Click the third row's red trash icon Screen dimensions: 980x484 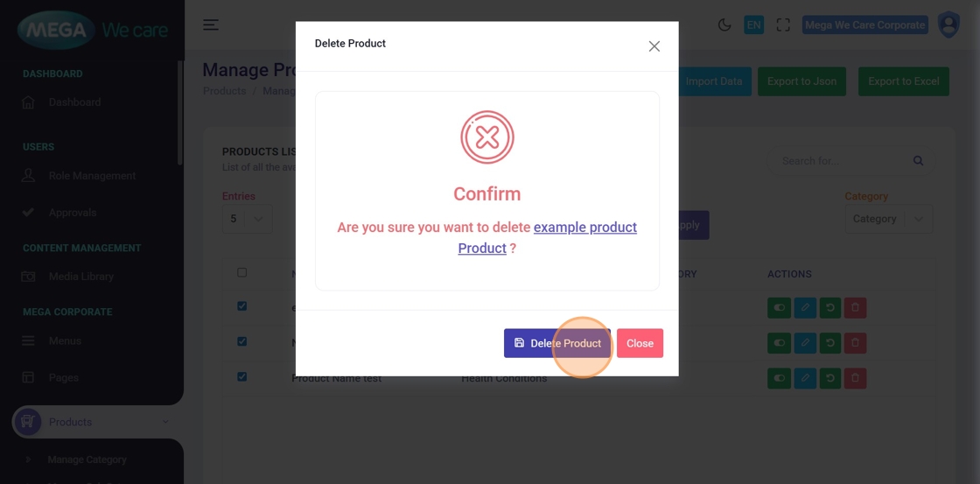855,378
